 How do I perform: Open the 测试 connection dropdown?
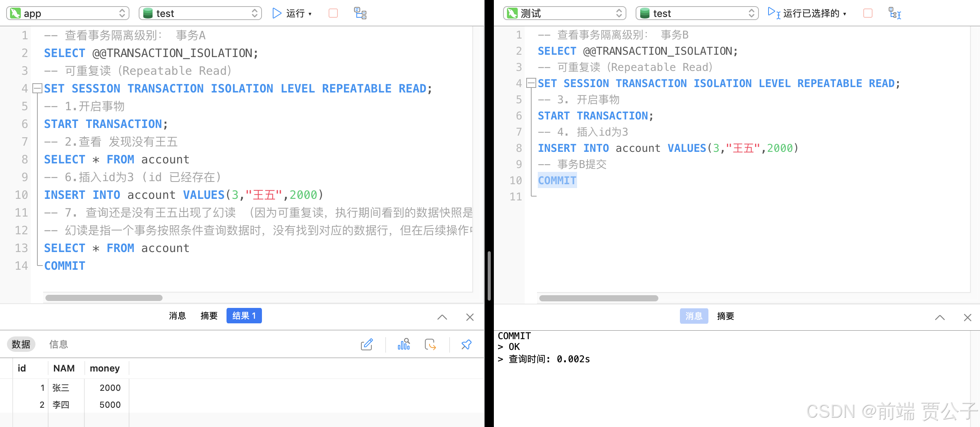coord(564,13)
